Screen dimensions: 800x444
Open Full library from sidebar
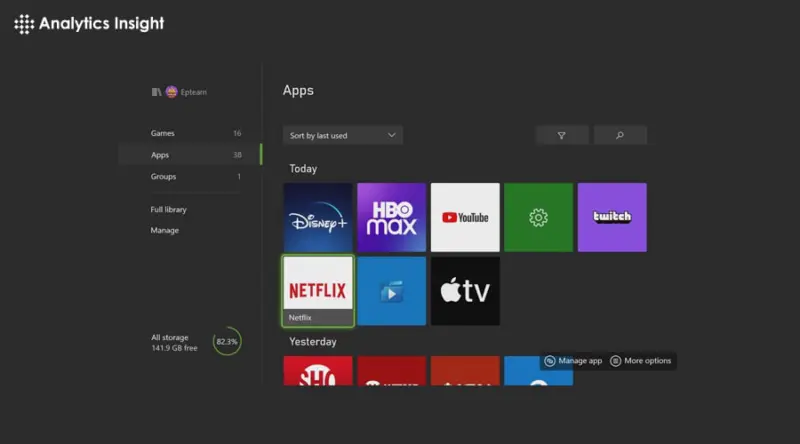coord(169,210)
